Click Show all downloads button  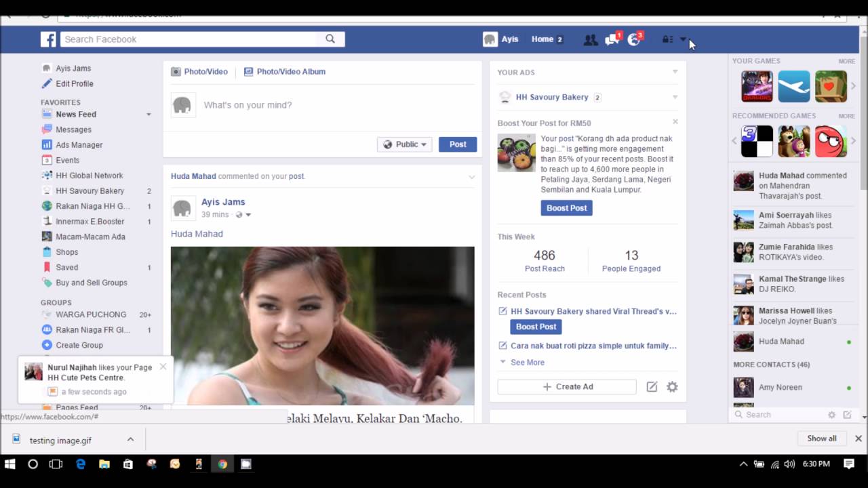pyautogui.click(x=822, y=439)
